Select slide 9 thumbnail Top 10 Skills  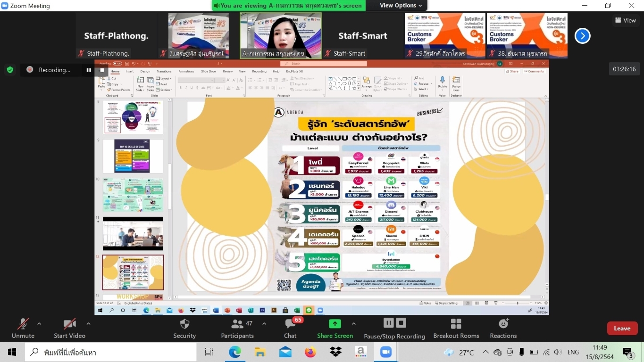click(133, 156)
